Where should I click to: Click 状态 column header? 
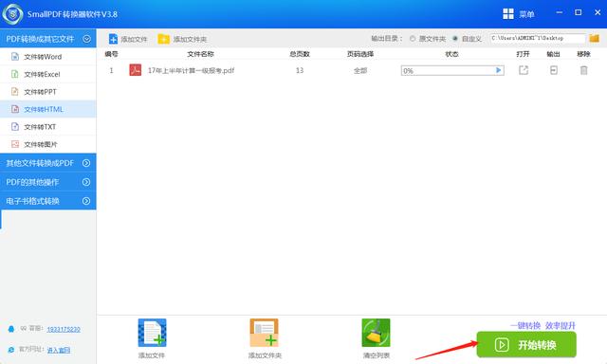click(x=451, y=54)
